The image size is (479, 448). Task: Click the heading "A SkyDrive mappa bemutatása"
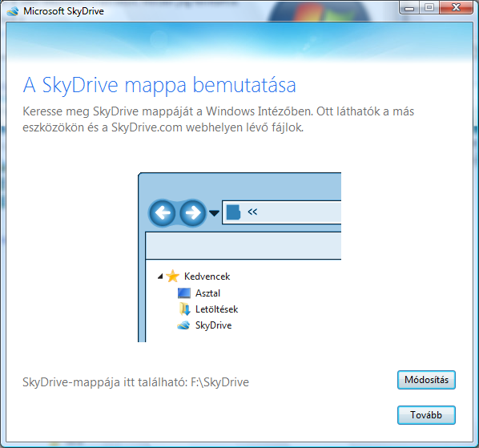click(x=159, y=85)
